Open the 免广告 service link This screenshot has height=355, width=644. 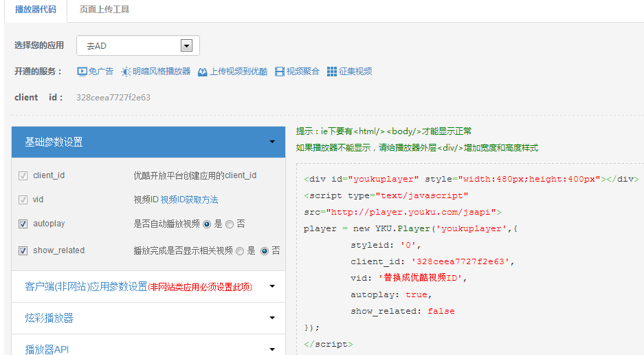pos(101,71)
